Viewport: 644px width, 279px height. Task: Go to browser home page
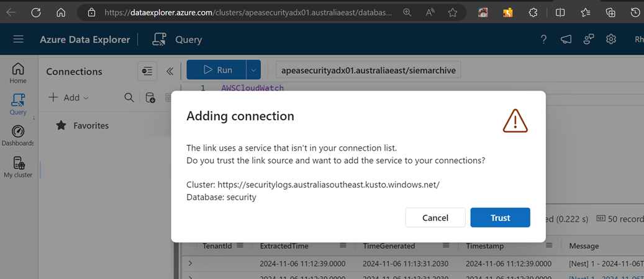[61, 13]
